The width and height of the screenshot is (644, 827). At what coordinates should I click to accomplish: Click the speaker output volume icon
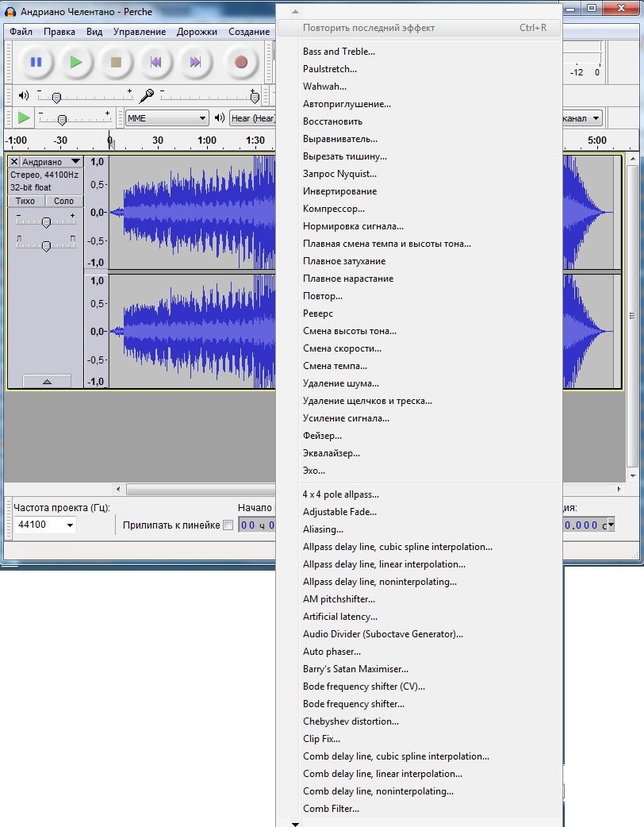pos(23,95)
